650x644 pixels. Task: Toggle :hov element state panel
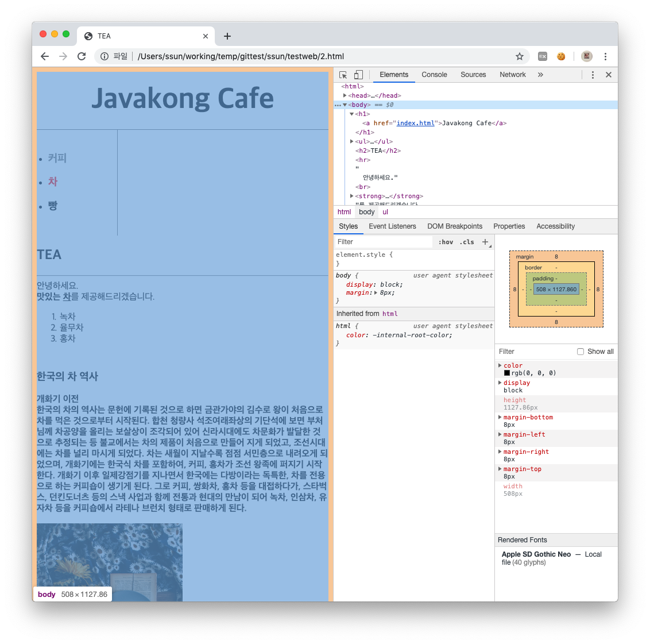click(446, 242)
